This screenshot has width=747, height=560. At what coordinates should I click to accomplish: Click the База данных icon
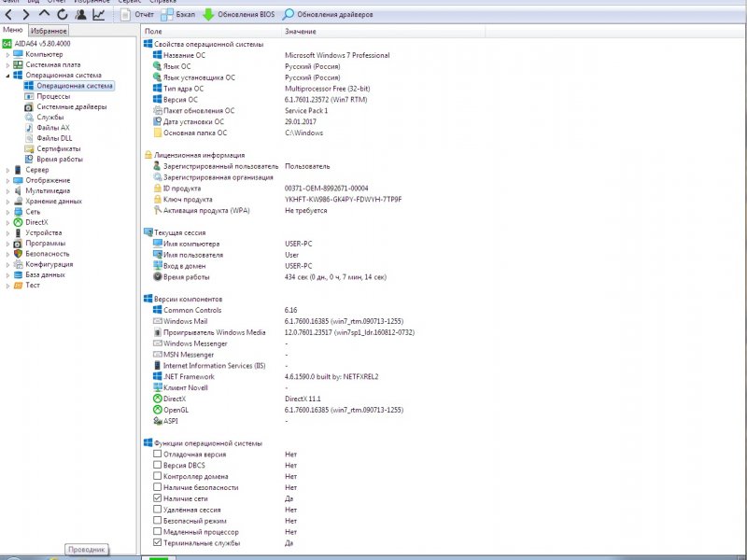18,274
